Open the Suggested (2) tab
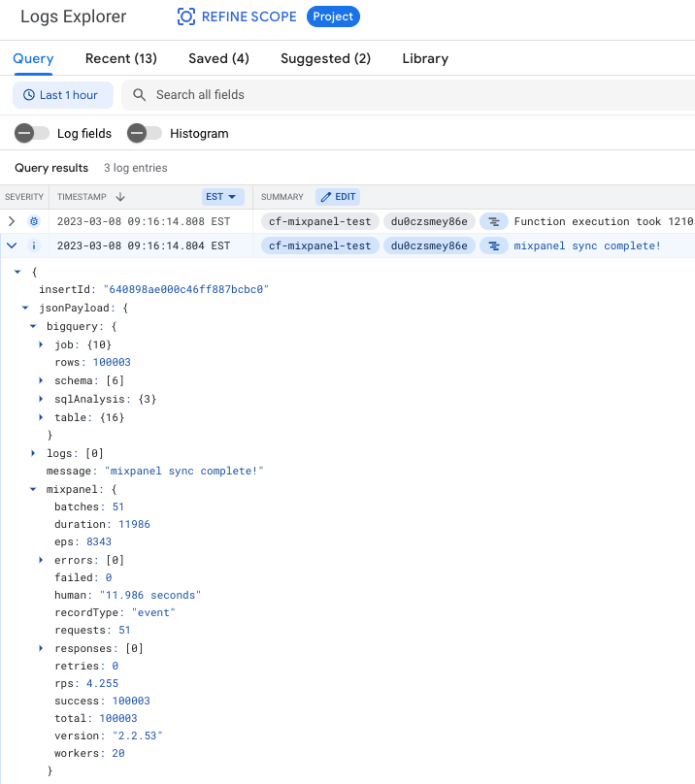This screenshot has height=784, width=695. (326, 58)
